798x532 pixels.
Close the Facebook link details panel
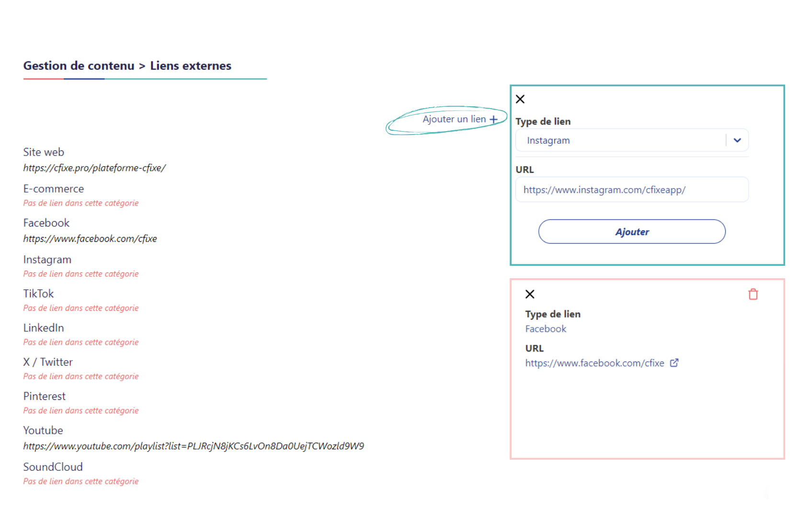[530, 294]
